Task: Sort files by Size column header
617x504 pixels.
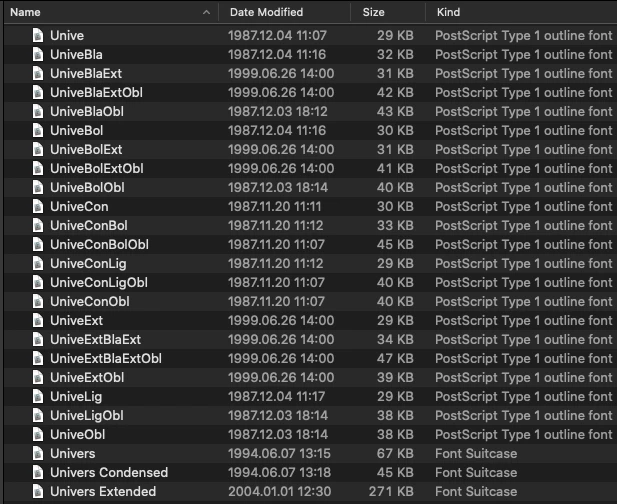Action: pos(373,12)
